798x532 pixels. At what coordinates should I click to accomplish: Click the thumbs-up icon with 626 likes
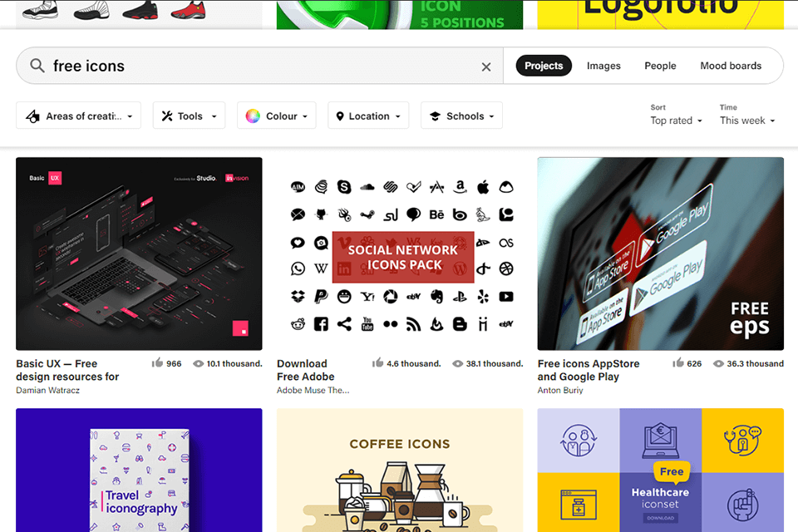(678, 362)
